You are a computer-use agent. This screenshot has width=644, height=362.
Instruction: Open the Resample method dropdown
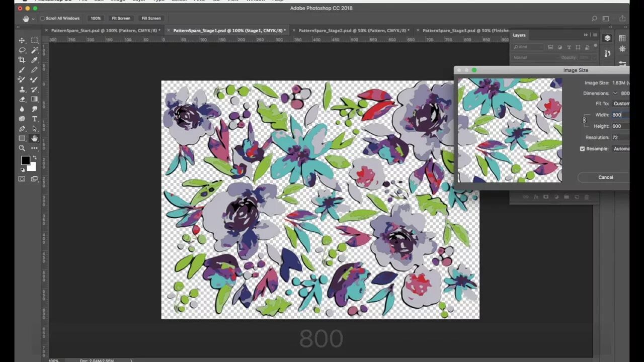pos(620,149)
